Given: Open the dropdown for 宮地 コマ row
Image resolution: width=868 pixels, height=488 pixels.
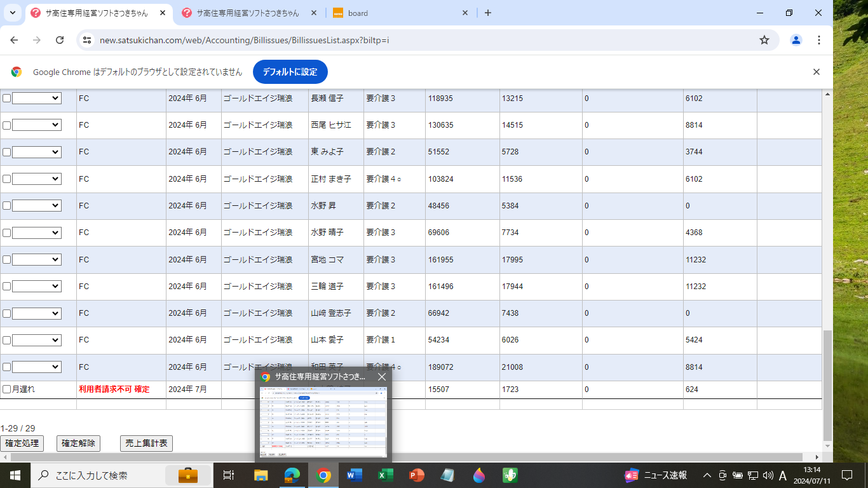Looking at the screenshot, I should (x=37, y=259).
